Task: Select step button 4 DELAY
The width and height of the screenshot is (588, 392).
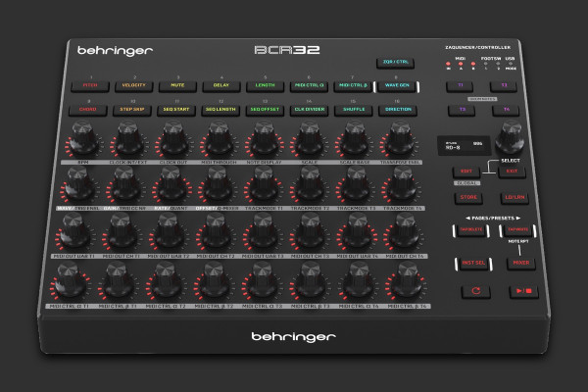Action: pos(221,86)
